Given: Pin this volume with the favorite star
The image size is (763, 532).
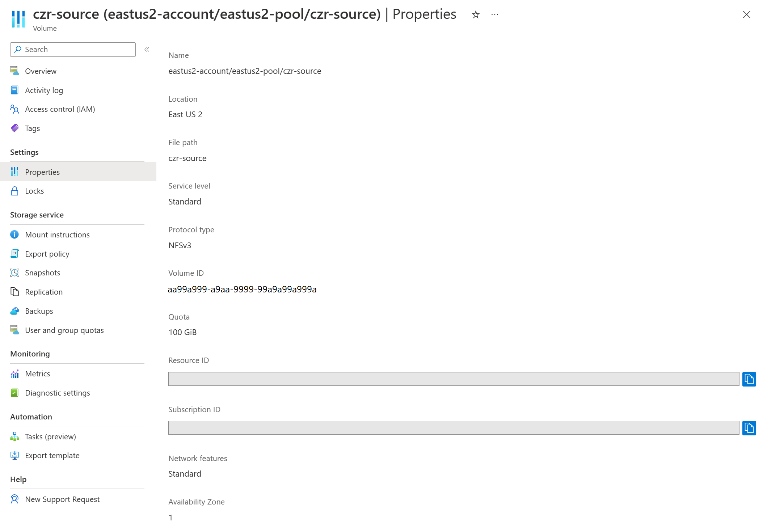Looking at the screenshot, I should click(x=475, y=14).
